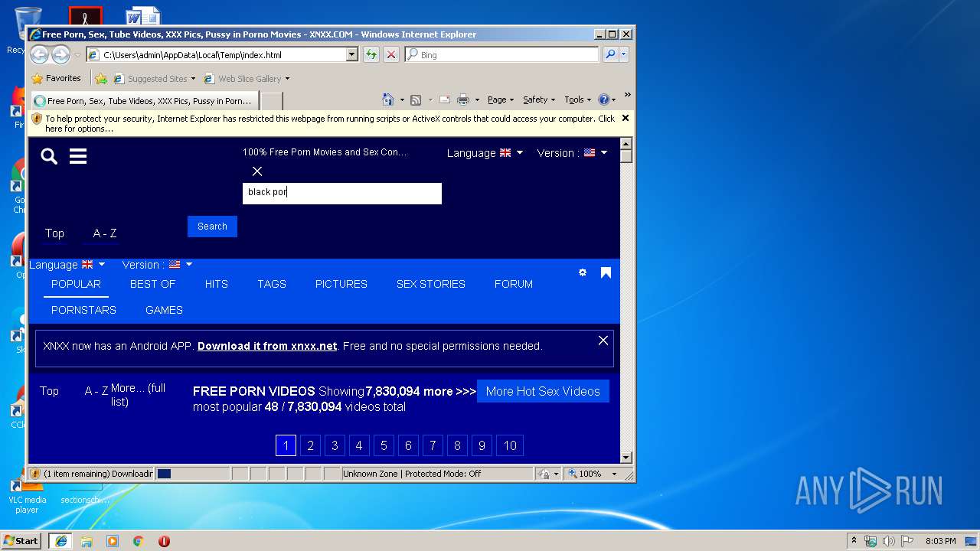Click the 'More... (full list)' link
Image resolution: width=980 pixels, height=551 pixels.
coord(138,395)
